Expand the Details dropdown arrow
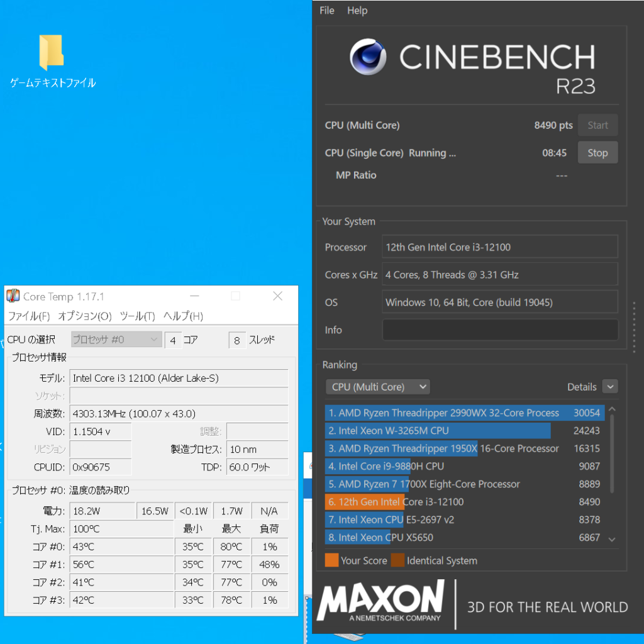644x644 pixels. pos(610,387)
